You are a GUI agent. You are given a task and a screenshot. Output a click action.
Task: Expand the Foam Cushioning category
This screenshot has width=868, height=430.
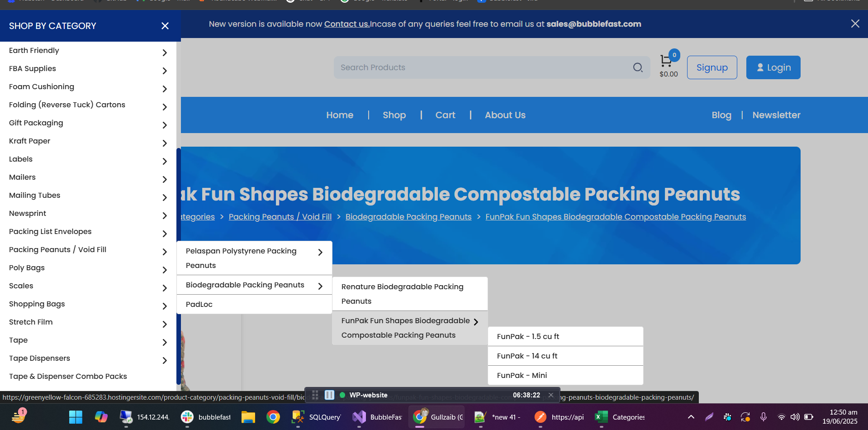pos(165,89)
